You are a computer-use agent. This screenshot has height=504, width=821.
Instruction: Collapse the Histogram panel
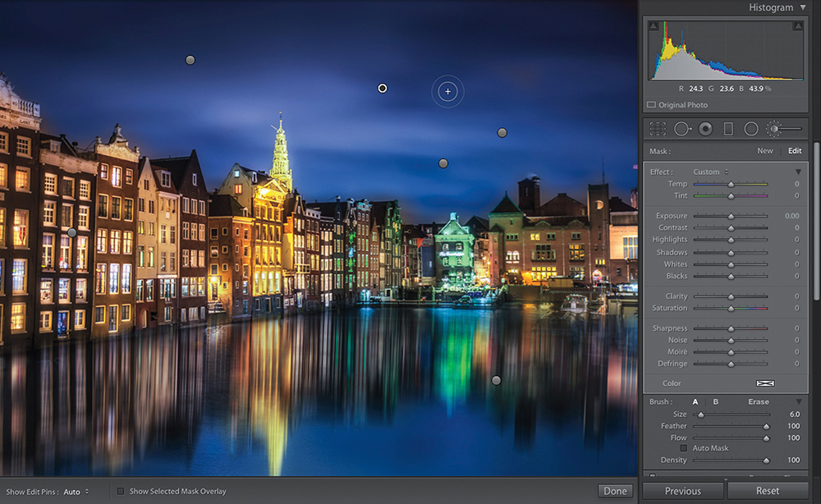coord(802,7)
